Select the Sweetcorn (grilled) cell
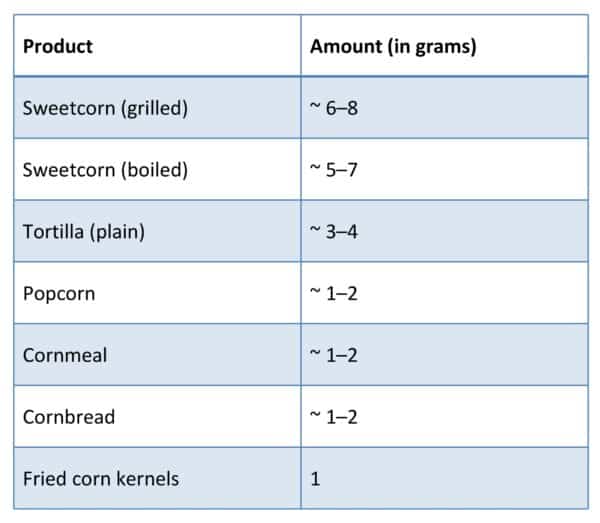This screenshot has height=523, width=600. pos(157,108)
